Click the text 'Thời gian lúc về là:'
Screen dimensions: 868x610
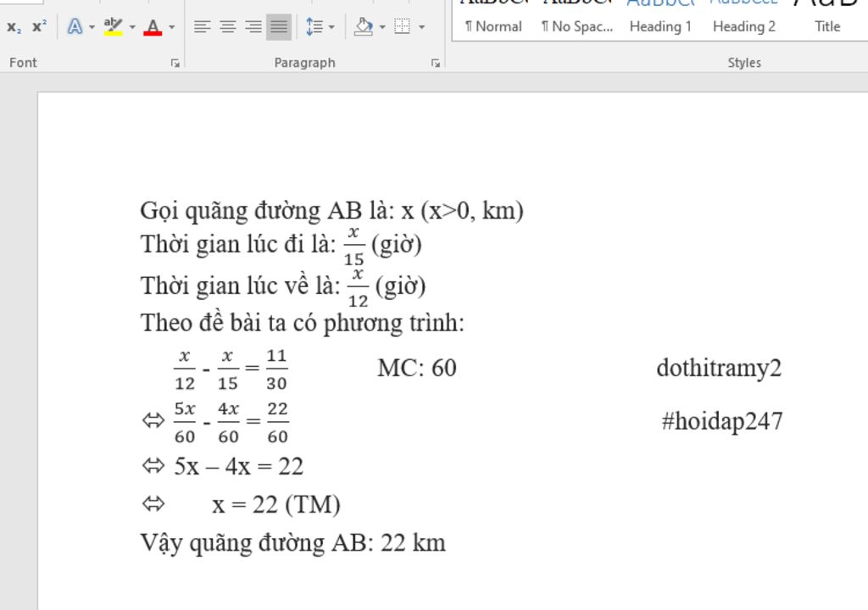[240, 286]
